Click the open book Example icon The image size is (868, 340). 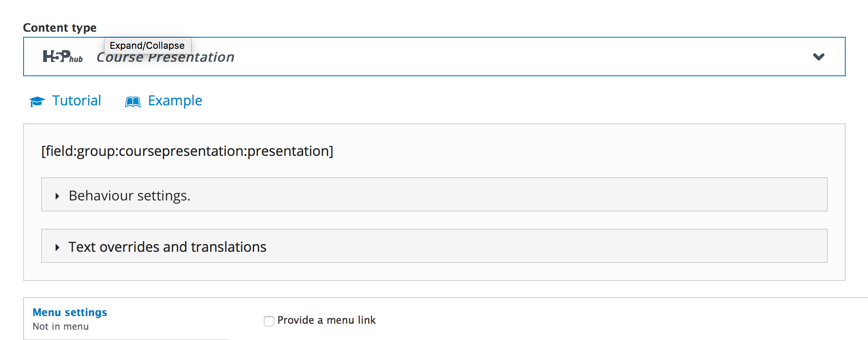[133, 101]
